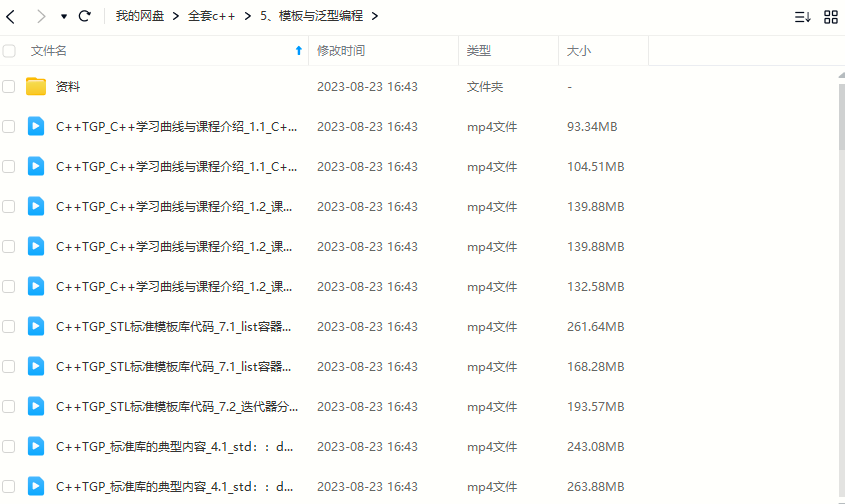Open the sort order options icon
845x504 pixels.
pos(802,17)
